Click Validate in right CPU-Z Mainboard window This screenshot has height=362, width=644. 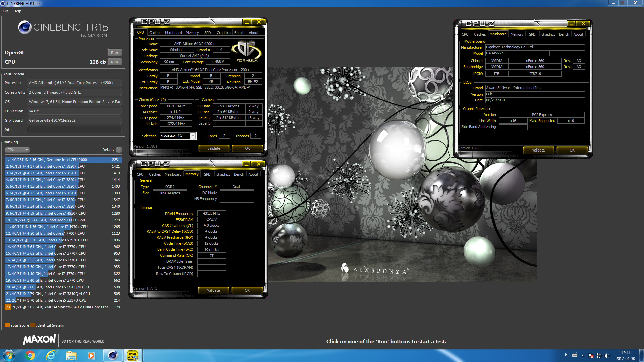tap(538, 150)
